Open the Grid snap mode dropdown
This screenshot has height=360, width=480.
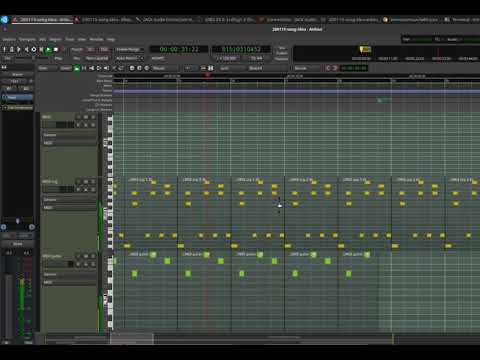pos(232,68)
